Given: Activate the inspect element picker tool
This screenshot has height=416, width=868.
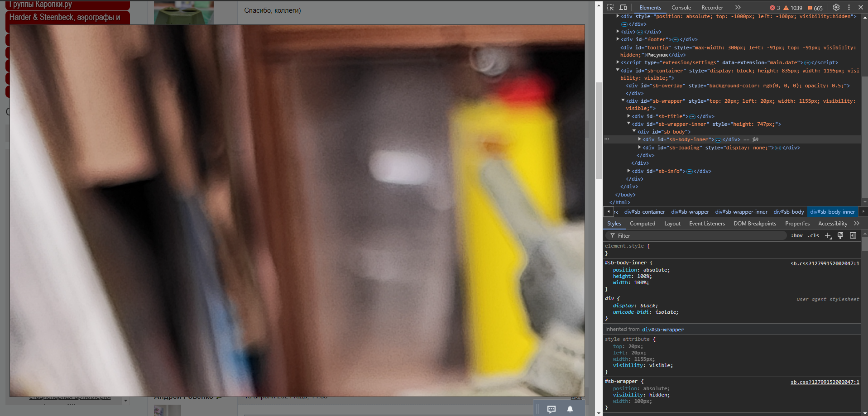Looking at the screenshot, I should (x=610, y=8).
